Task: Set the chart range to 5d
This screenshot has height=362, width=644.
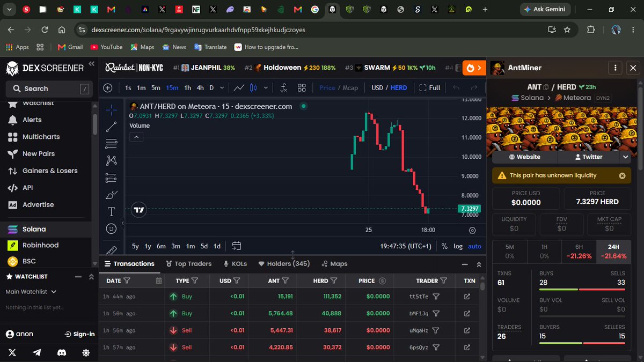Action: (x=204, y=246)
